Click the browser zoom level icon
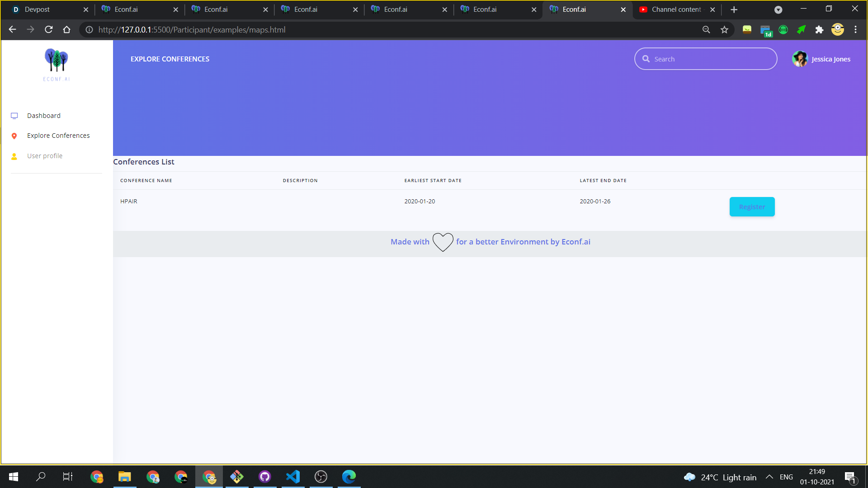Screen dimensions: 868x488 (x=706, y=30)
